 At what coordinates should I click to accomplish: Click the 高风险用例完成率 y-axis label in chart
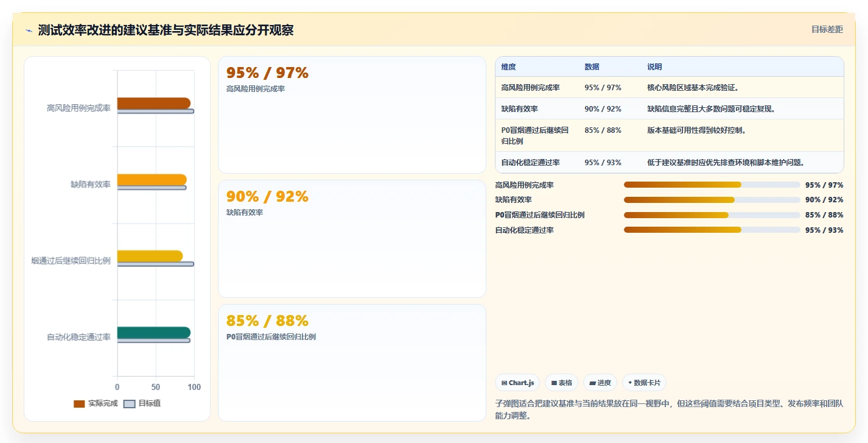tap(79, 108)
